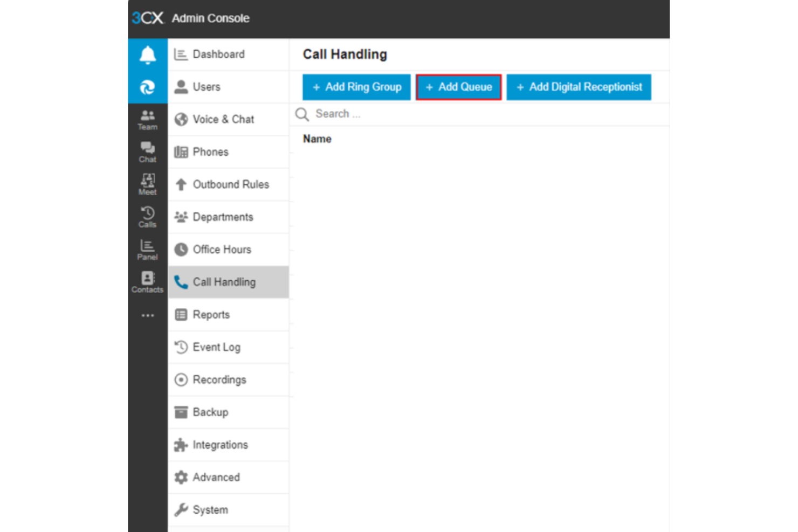Open the notifications bell icon
Viewport: 798px width, 532px height.
147,54
